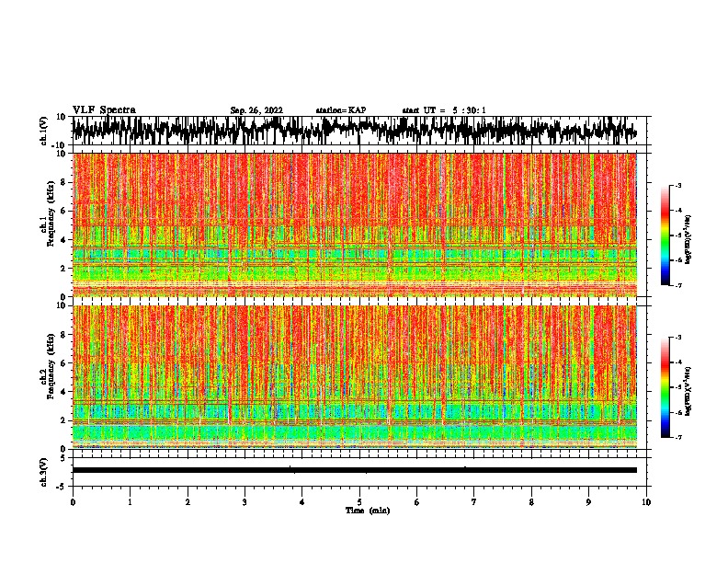The image size is (728, 563).
Task: Click the "-5" tick on ch.3(V) axis
Action: (x=62, y=487)
